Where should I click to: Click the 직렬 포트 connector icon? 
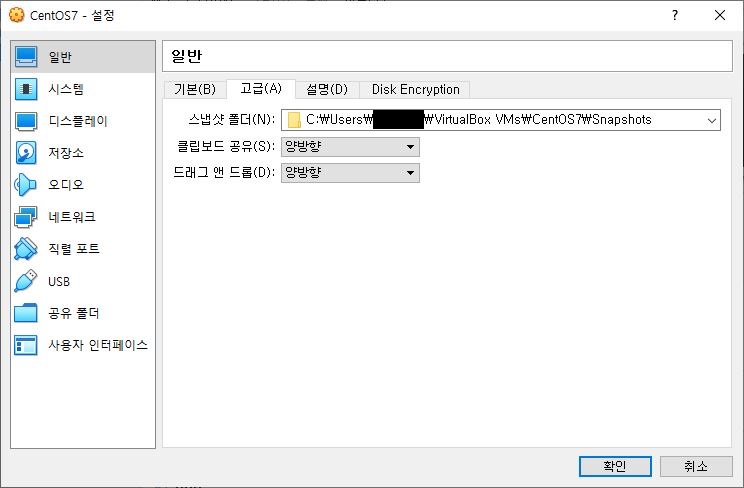tap(26, 249)
